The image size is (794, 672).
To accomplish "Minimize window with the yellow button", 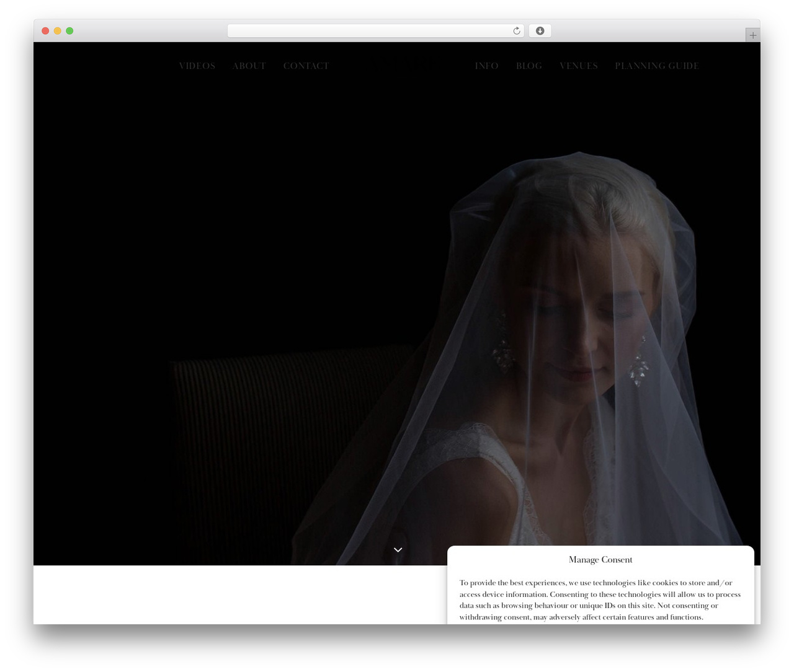I will coord(57,31).
